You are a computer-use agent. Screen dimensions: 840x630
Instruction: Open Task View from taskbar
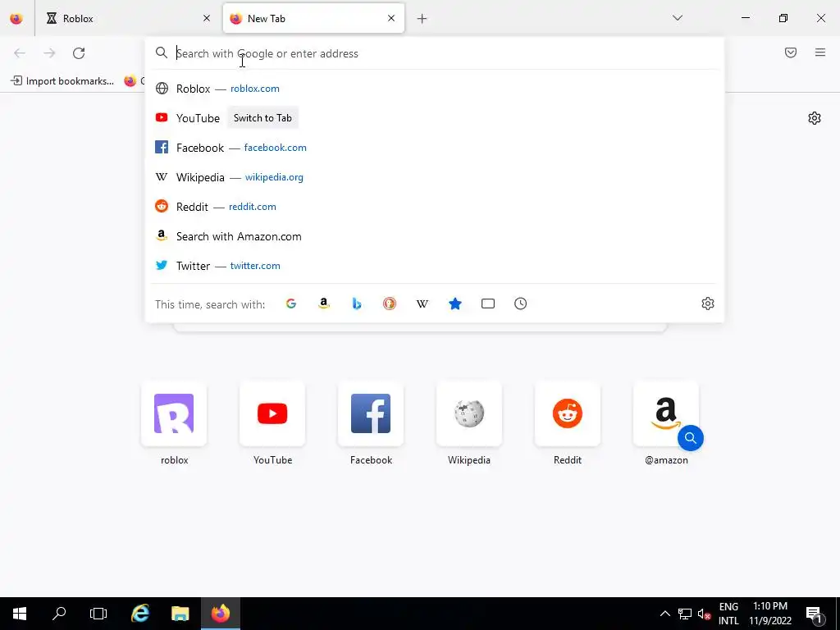pyautogui.click(x=98, y=614)
